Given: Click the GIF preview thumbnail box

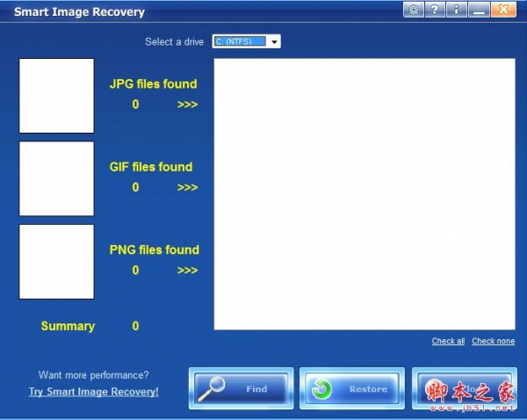Looking at the screenshot, I should 56,178.
